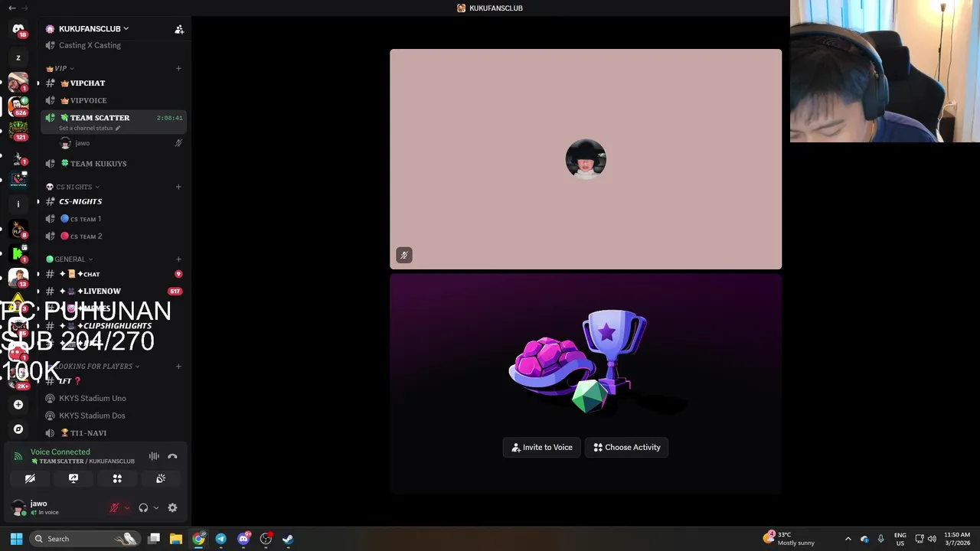Open the server with the 526 badge
980x551 pixels.
(18, 106)
